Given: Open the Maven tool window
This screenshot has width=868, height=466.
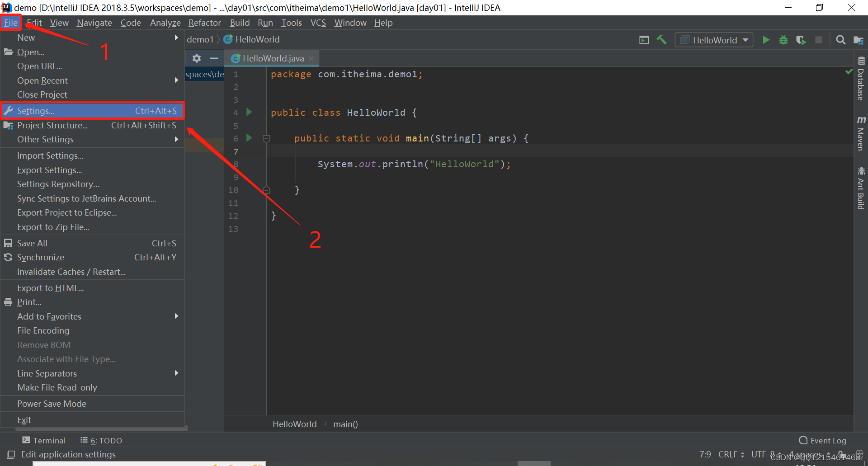Looking at the screenshot, I should click(x=861, y=133).
